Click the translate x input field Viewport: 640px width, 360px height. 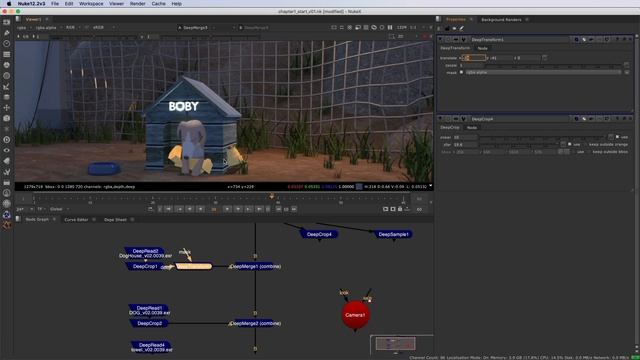(473, 58)
